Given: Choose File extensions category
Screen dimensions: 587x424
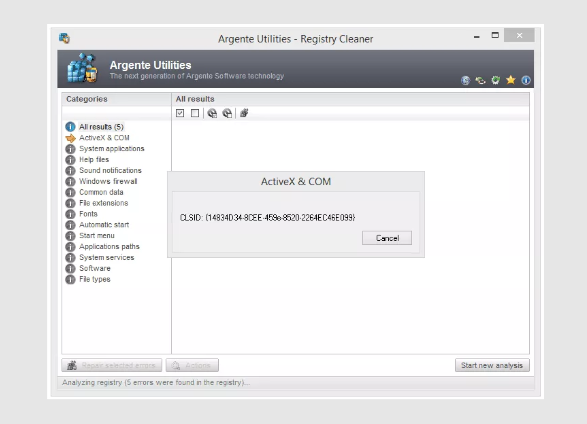Looking at the screenshot, I should click(x=103, y=203).
